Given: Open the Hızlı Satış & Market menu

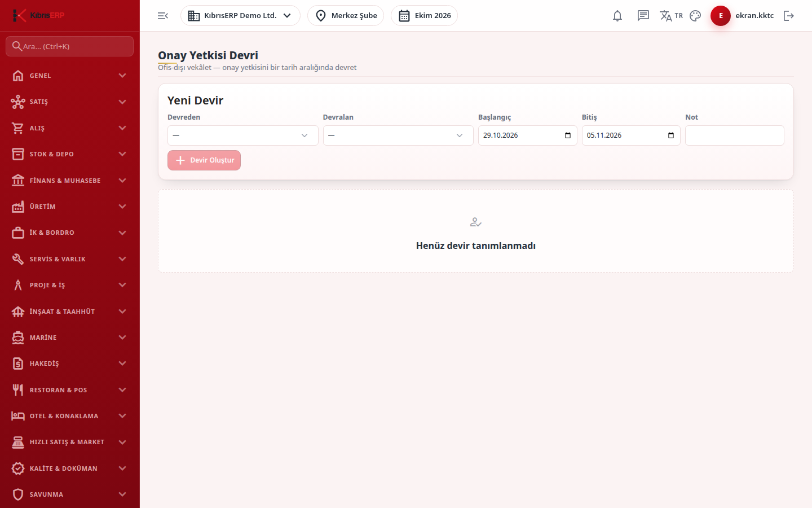Looking at the screenshot, I should (x=70, y=442).
